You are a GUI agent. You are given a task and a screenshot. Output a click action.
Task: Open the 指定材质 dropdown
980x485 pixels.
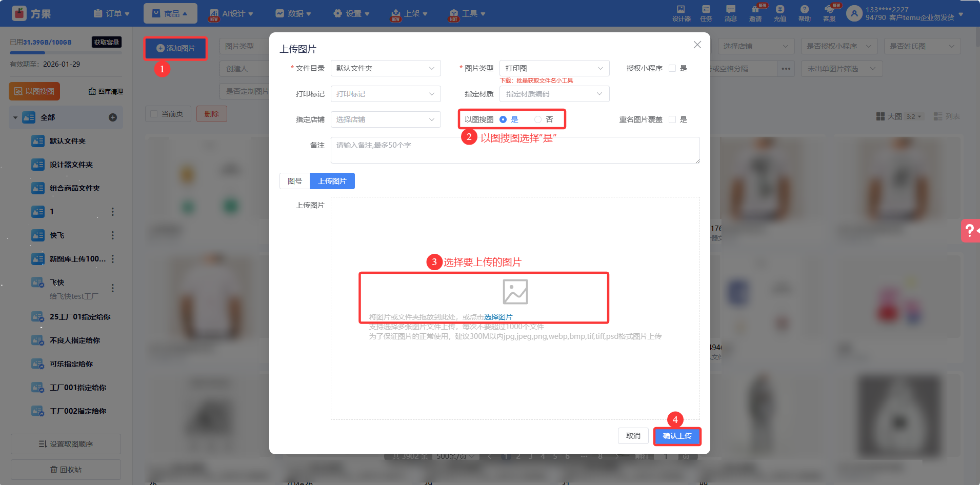click(x=554, y=94)
